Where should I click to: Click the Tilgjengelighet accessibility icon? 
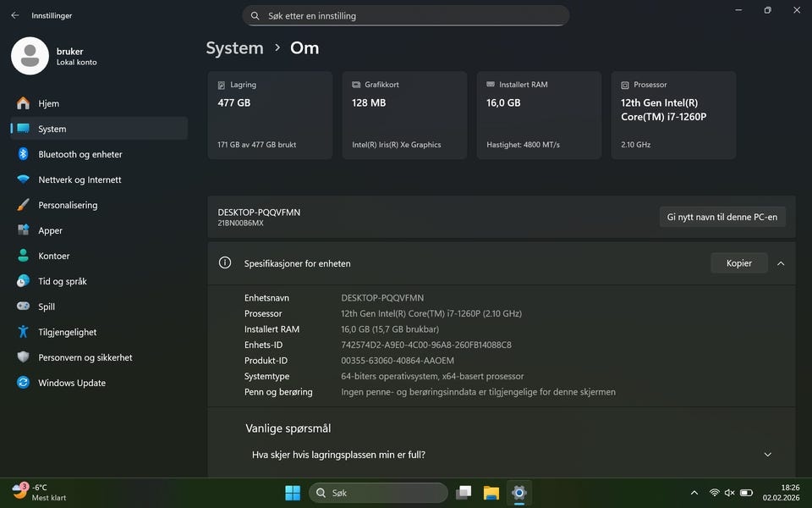point(24,332)
